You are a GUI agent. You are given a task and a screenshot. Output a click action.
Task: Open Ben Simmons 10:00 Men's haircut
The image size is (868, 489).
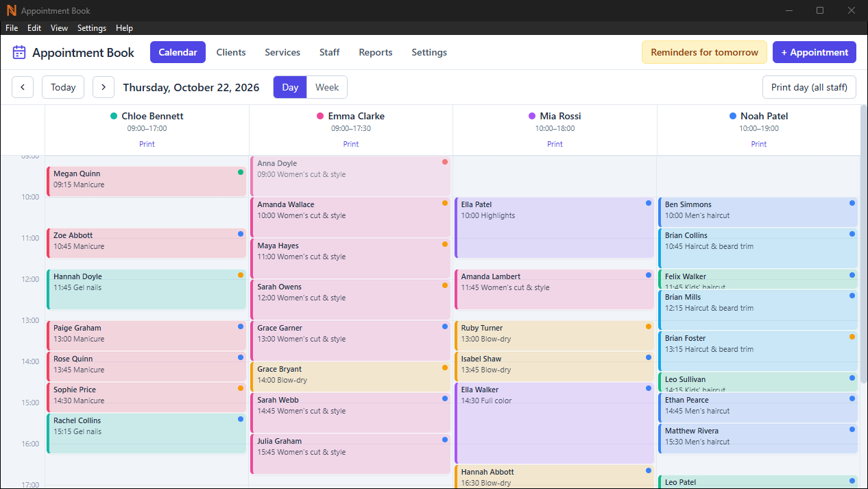coord(758,212)
